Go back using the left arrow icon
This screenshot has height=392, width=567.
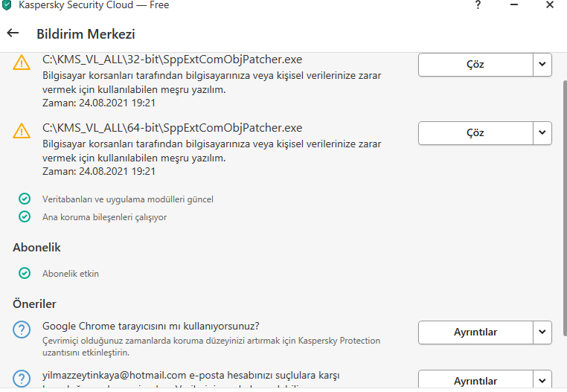point(13,33)
